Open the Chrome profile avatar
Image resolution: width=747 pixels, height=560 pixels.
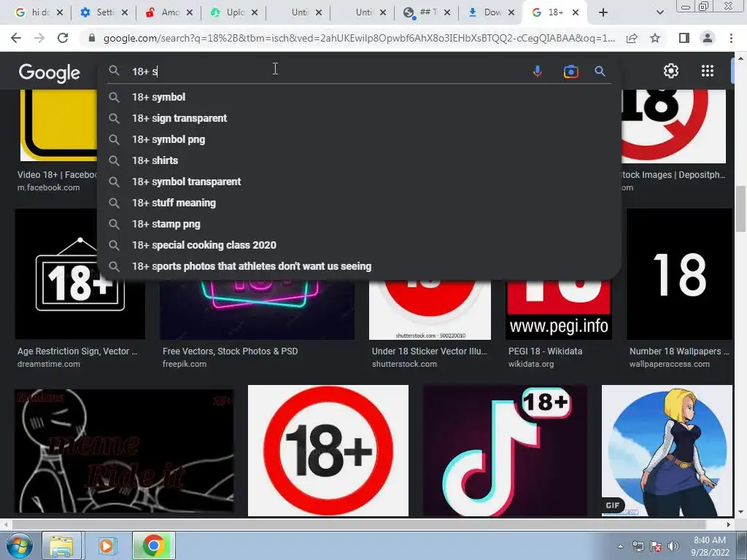point(708,38)
